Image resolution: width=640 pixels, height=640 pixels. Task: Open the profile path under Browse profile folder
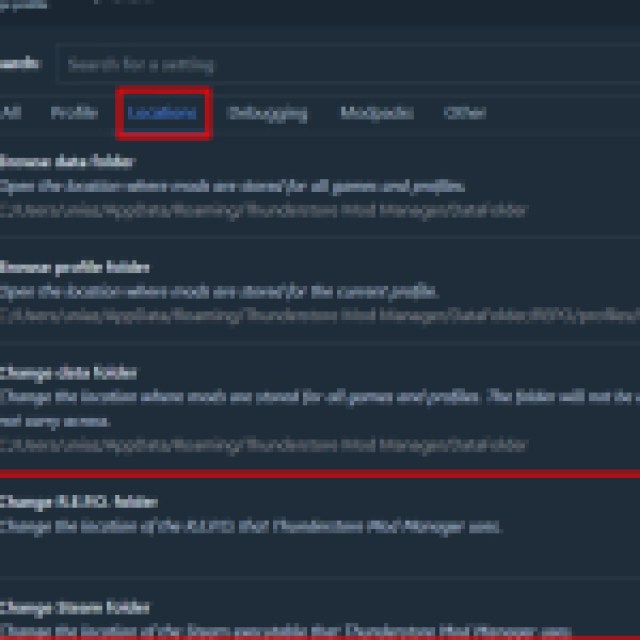320,316
